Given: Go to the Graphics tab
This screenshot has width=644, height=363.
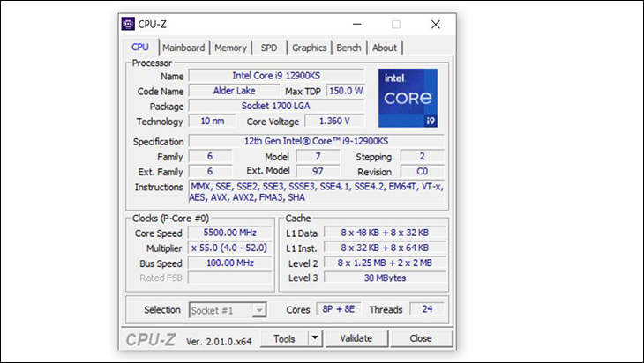Looking at the screenshot, I should tap(310, 48).
